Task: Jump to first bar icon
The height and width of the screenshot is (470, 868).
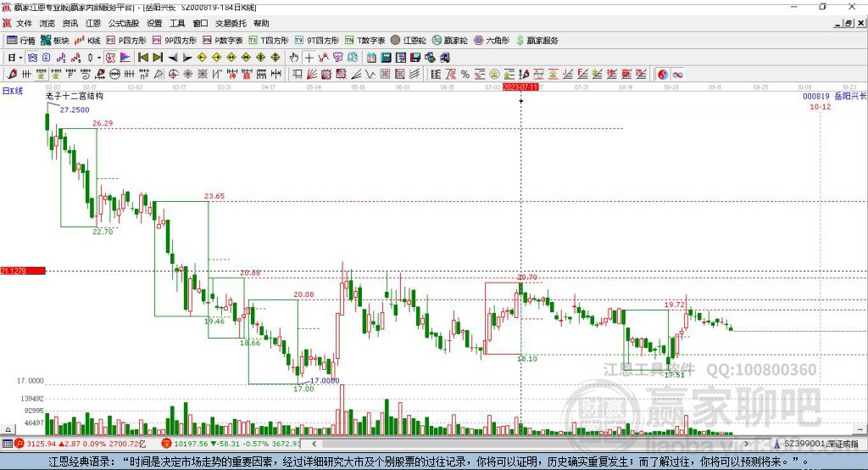Action: (142, 58)
